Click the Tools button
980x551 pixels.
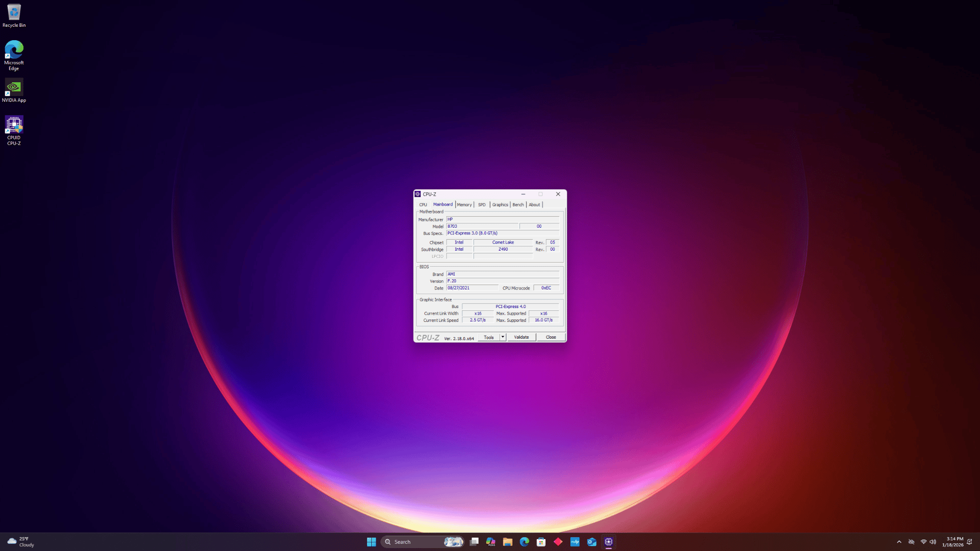point(489,337)
